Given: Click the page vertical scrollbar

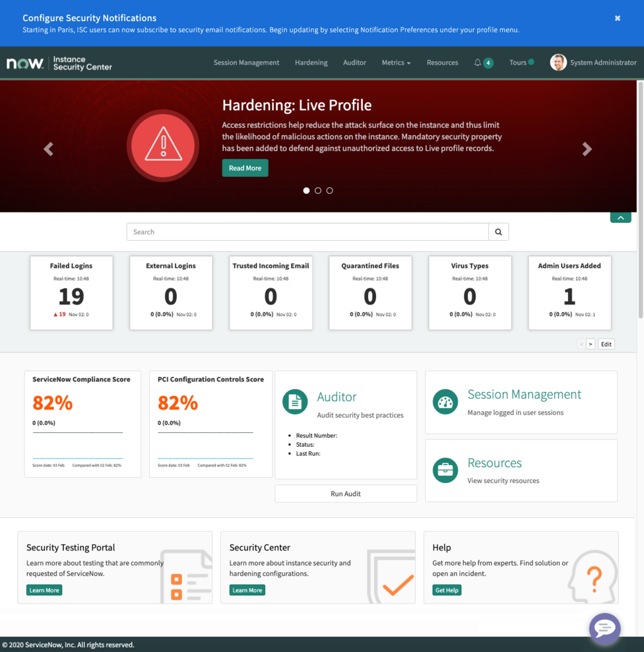Looking at the screenshot, I should [x=640, y=199].
